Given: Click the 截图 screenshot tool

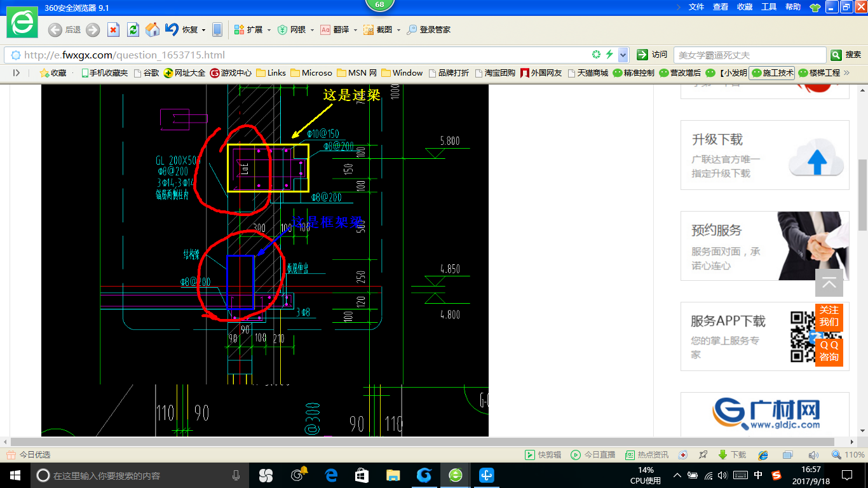Looking at the screenshot, I should click(x=377, y=29).
